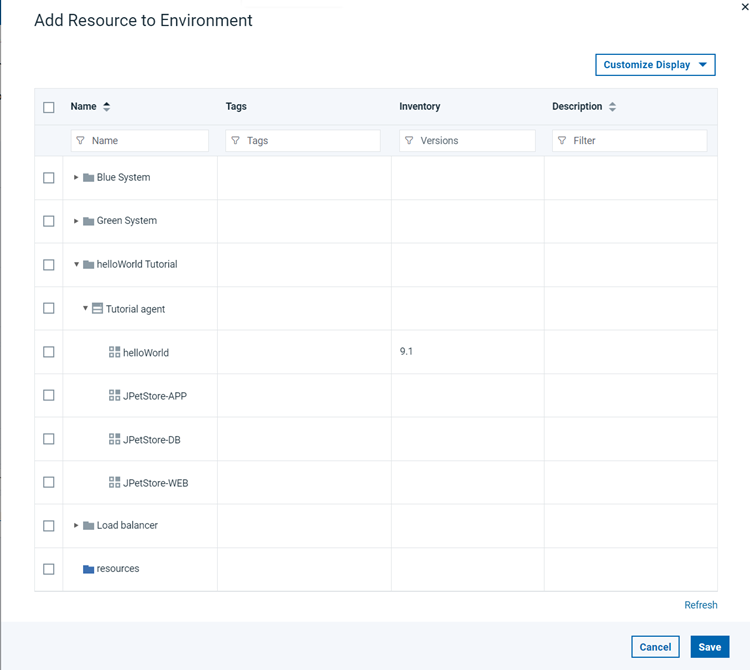
Task: Collapse the helloWorld Tutorial folder
Action: [x=76, y=265]
